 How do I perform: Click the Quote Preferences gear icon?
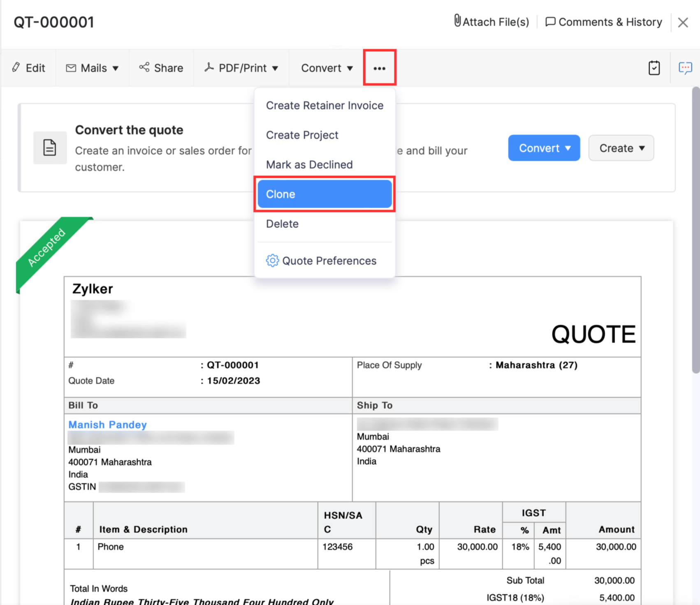coord(272,261)
